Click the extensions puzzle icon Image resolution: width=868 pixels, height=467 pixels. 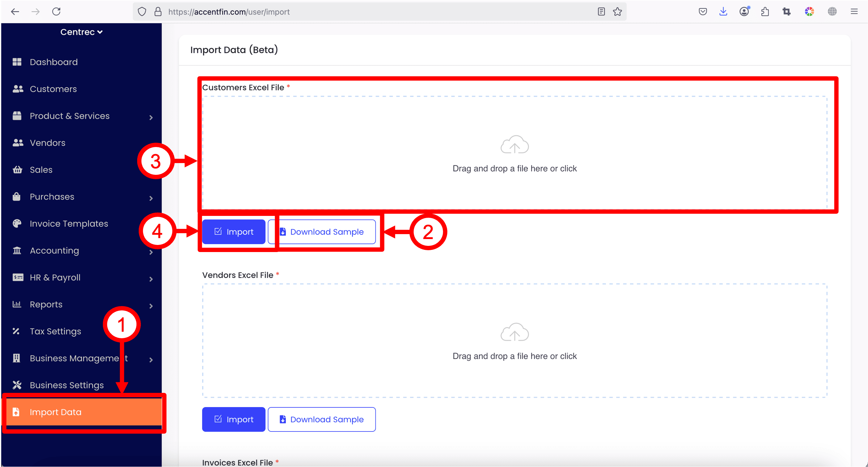[x=765, y=12]
